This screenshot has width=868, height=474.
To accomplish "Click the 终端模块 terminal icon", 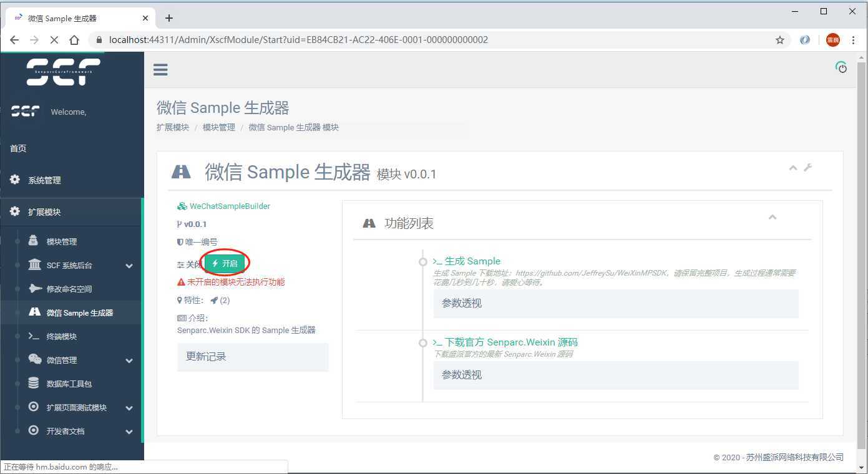I will click(x=34, y=336).
